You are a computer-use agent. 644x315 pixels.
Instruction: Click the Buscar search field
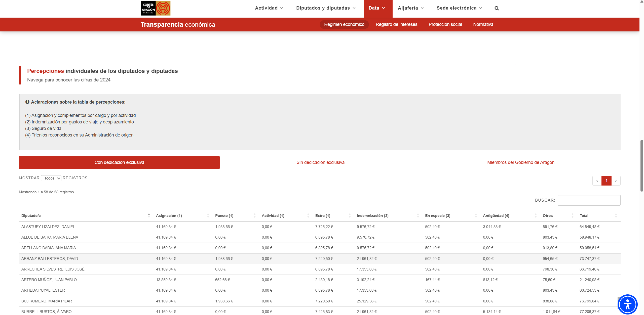tap(589, 200)
